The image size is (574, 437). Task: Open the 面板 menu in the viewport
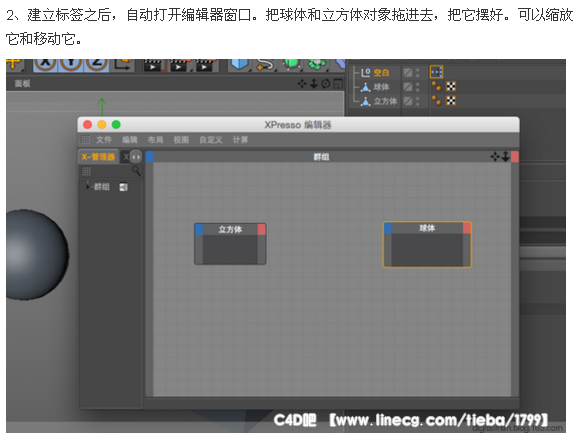point(22,83)
